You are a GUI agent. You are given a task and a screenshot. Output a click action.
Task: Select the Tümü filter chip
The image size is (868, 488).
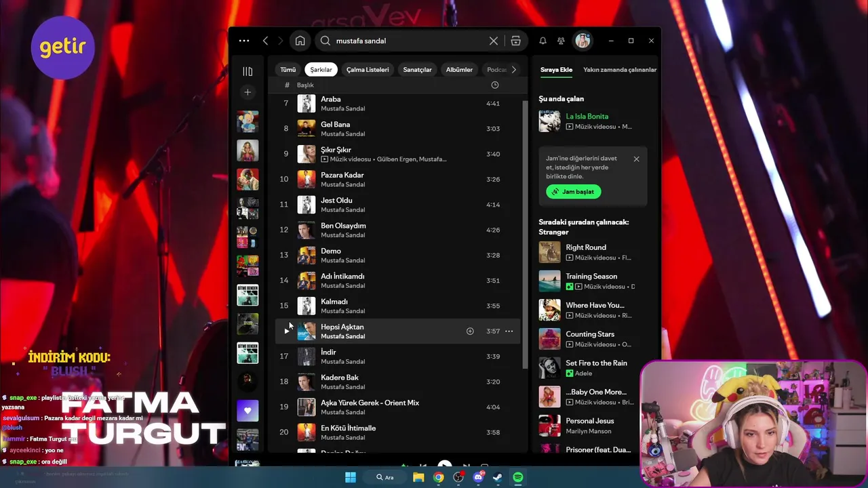click(x=288, y=70)
